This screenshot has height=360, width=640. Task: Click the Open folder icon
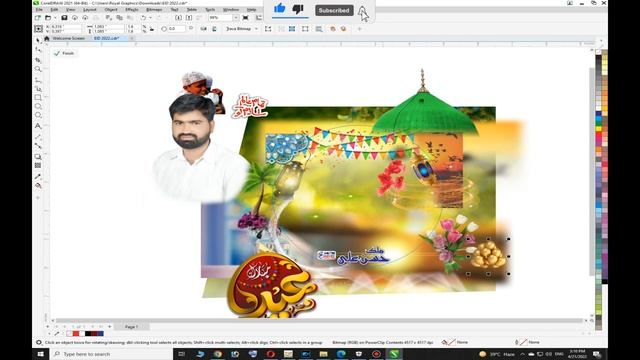coord(48,18)
